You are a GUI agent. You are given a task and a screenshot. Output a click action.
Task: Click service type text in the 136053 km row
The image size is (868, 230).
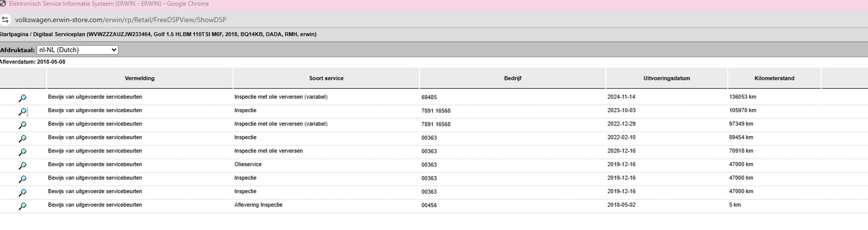click(x=281, y=97)
